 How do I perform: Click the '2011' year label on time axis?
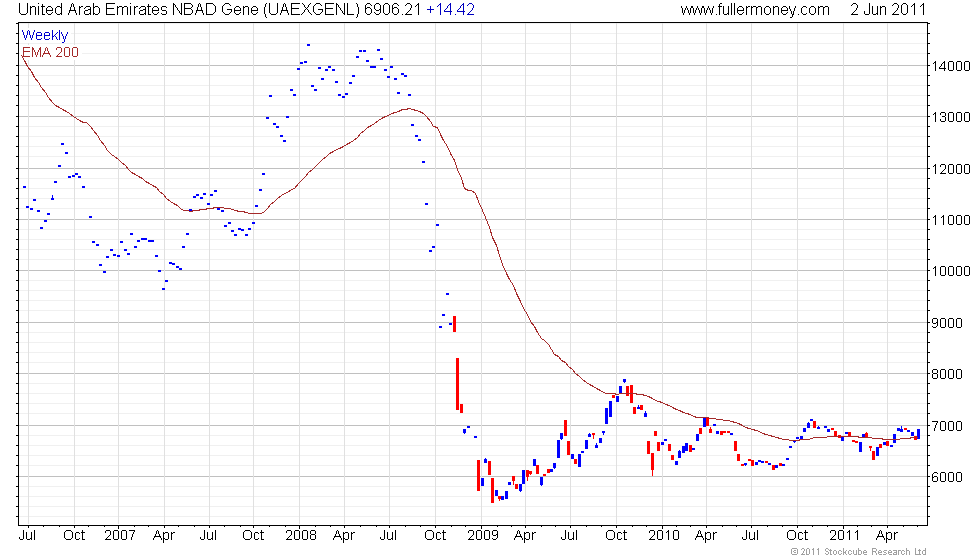(844, 536)
